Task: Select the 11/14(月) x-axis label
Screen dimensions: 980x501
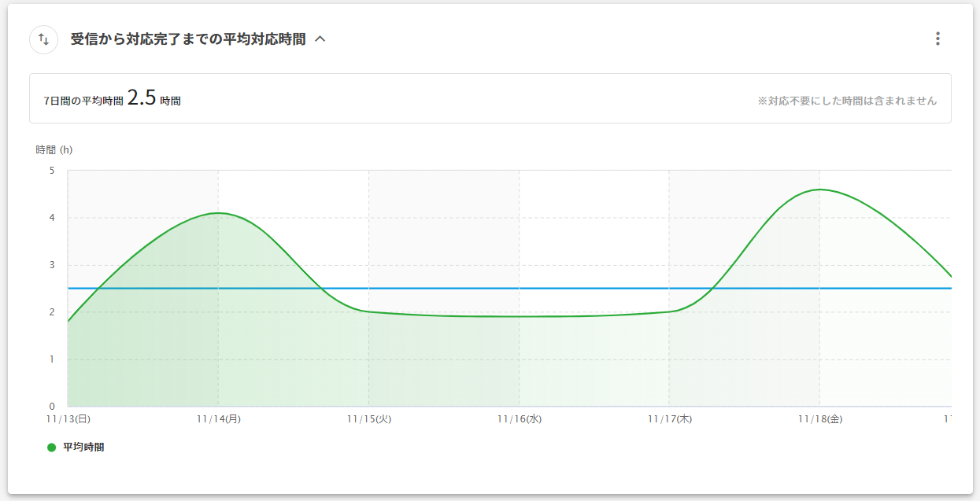Action: pyautogui.click(x=219, y=419)
